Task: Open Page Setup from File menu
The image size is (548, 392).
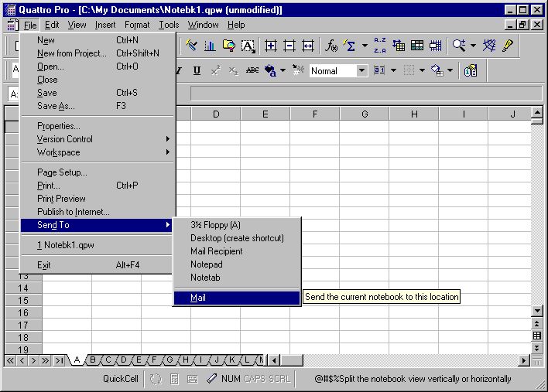Action: [98, 172]
